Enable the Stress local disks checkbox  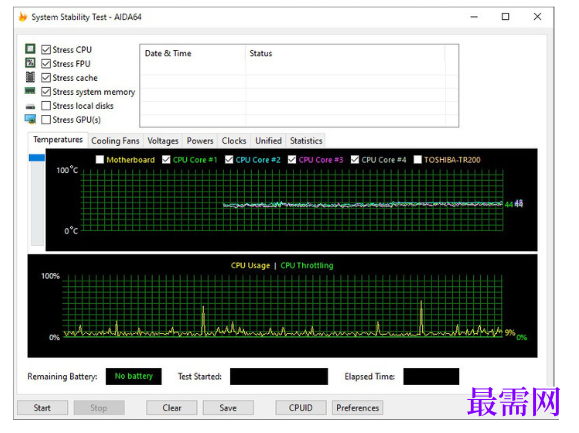46,106
